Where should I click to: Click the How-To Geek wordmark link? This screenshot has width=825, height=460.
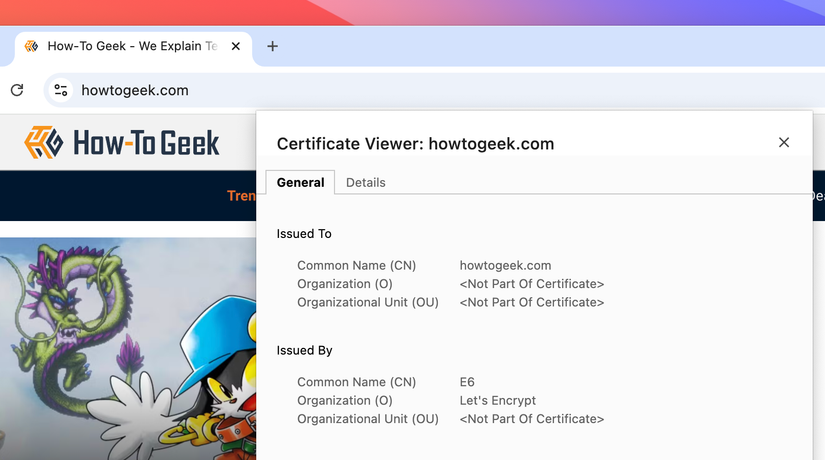(x=146, y=143)
